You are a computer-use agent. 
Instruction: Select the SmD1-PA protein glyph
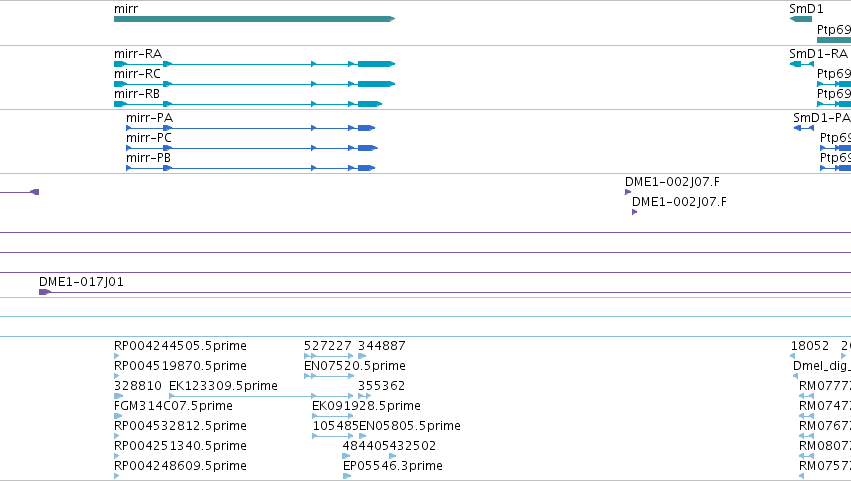pos(804,128)
